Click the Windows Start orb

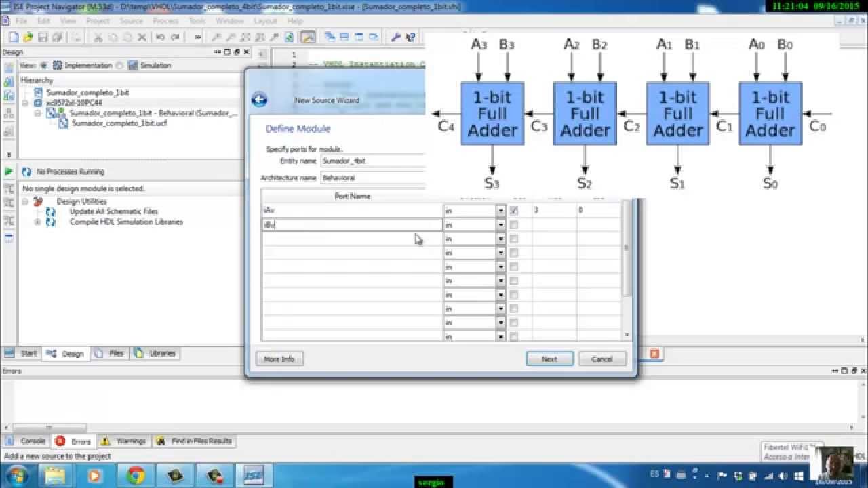tap(18, 475)
